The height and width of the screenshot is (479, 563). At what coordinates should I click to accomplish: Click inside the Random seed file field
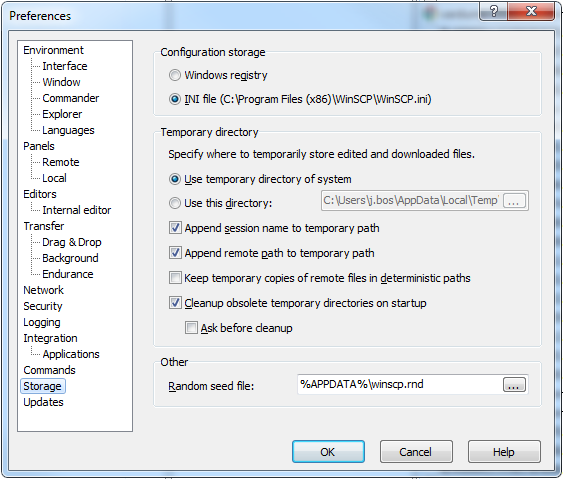400,385
